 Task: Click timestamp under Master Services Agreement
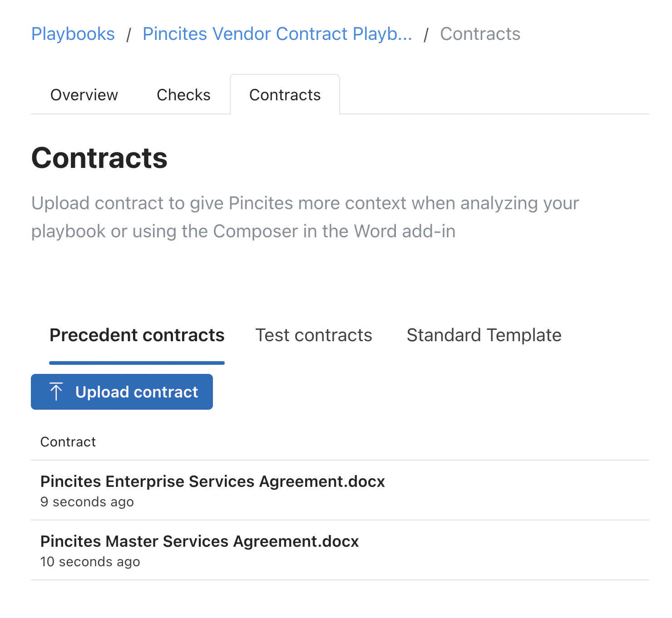(x=90, y=562)
